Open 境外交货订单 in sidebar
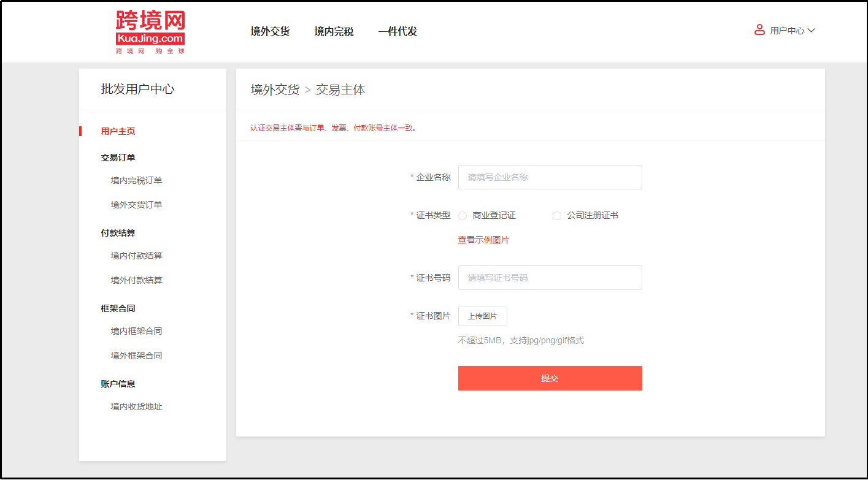 [x=136, y=205]
